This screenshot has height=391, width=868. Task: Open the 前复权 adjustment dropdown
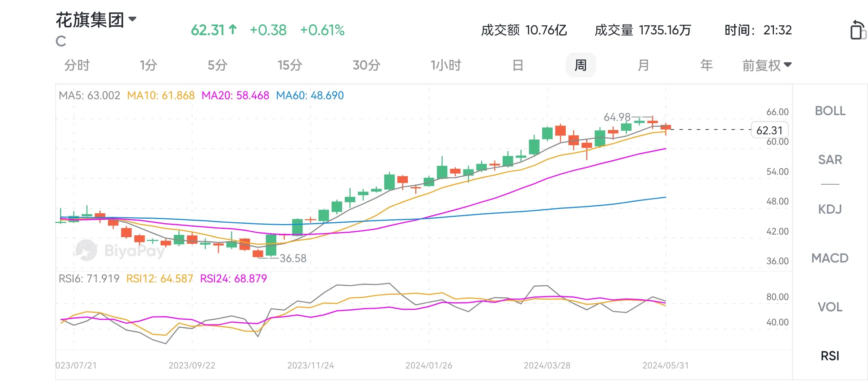tap(767, 66)
